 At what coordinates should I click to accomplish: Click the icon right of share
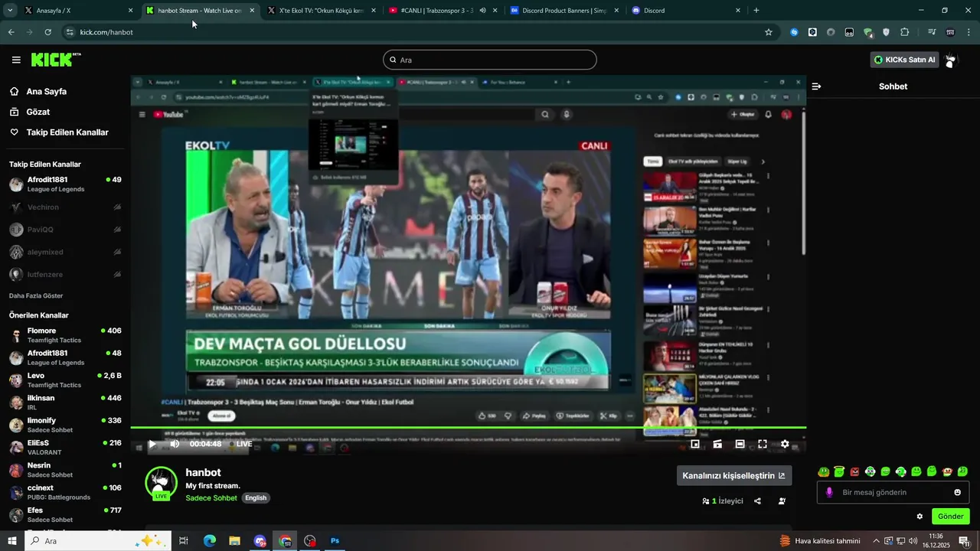782,501
